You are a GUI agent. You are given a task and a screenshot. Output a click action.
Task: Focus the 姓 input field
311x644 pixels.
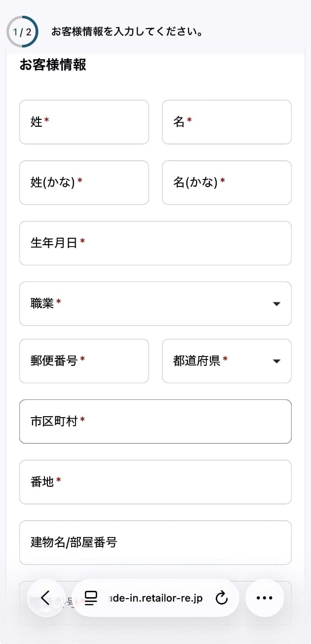coord(84,122)
